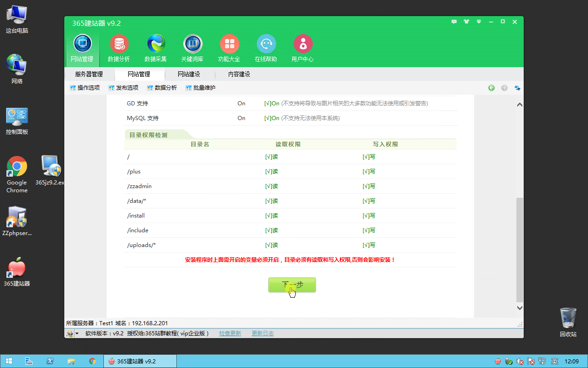Open PowerShell in taskbar

(50, 361)
